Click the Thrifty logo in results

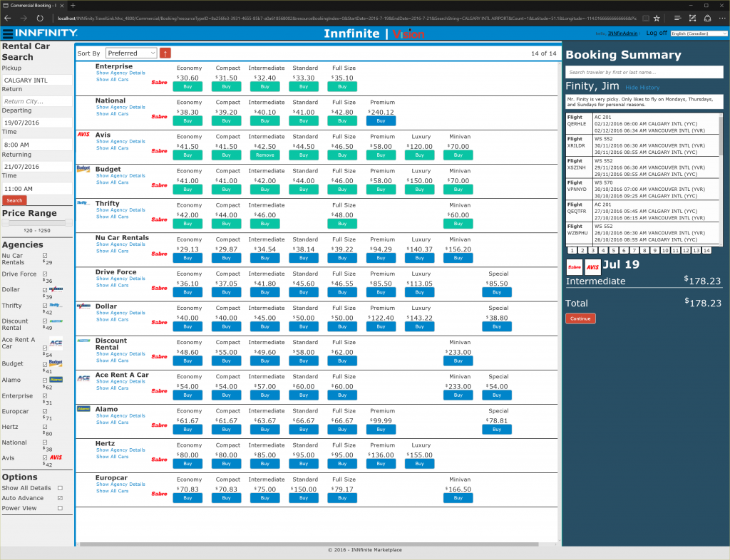pyautogui.click(x=83, y=203)
